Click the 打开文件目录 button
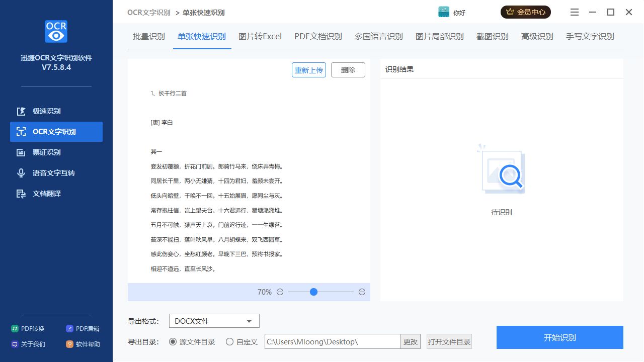This screenshot has height=362, width=644. pos(449,342)
